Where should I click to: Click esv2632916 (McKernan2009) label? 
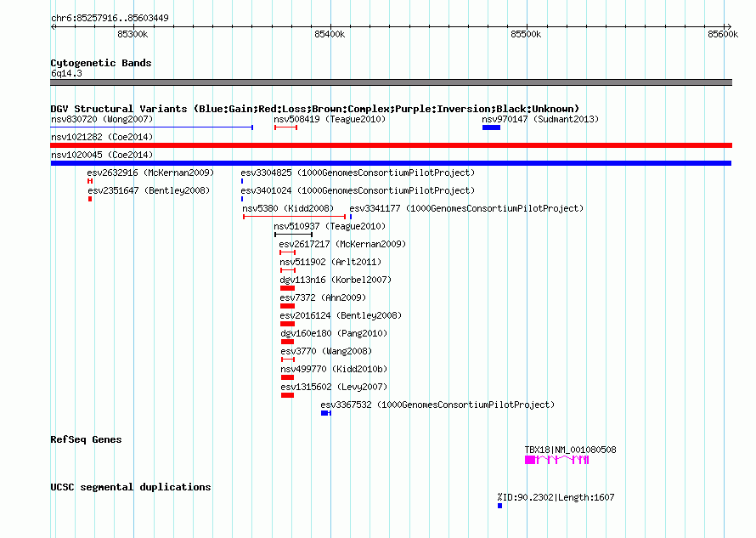(x=150, y=173)
